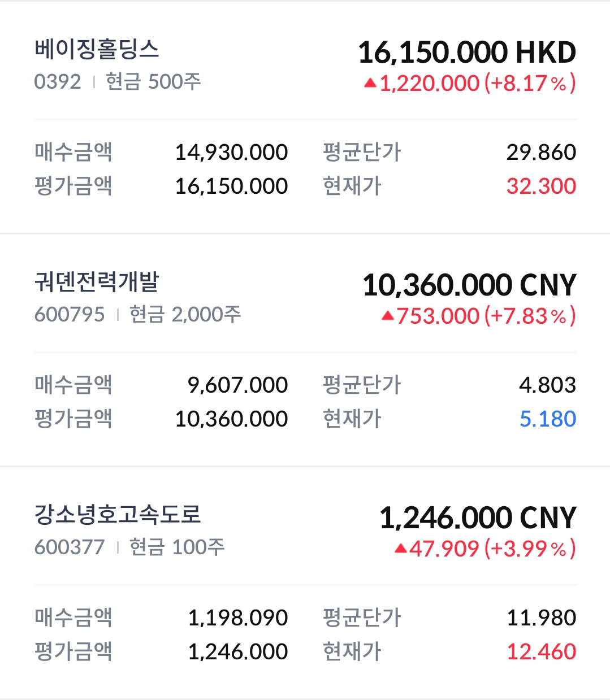Tap 강소녕호고속도로 현재가 12.460
Image resolution: width=610 pixels, height=700 pixels.
[x=541, y=652]
